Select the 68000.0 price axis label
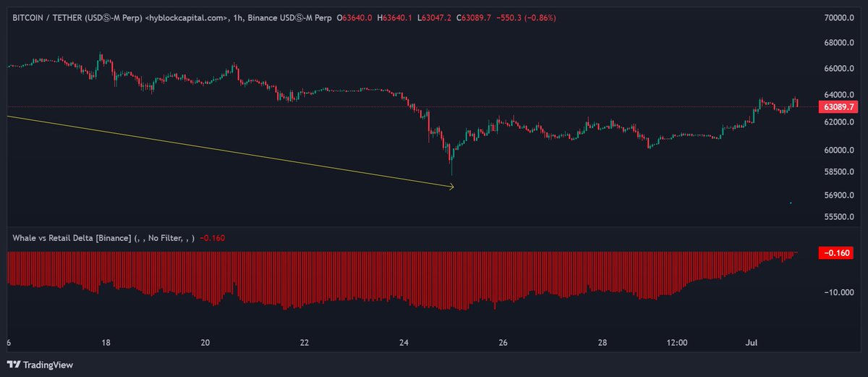This screenshot has height=377, width=868. pyautogui.click(x=838, y=43)
